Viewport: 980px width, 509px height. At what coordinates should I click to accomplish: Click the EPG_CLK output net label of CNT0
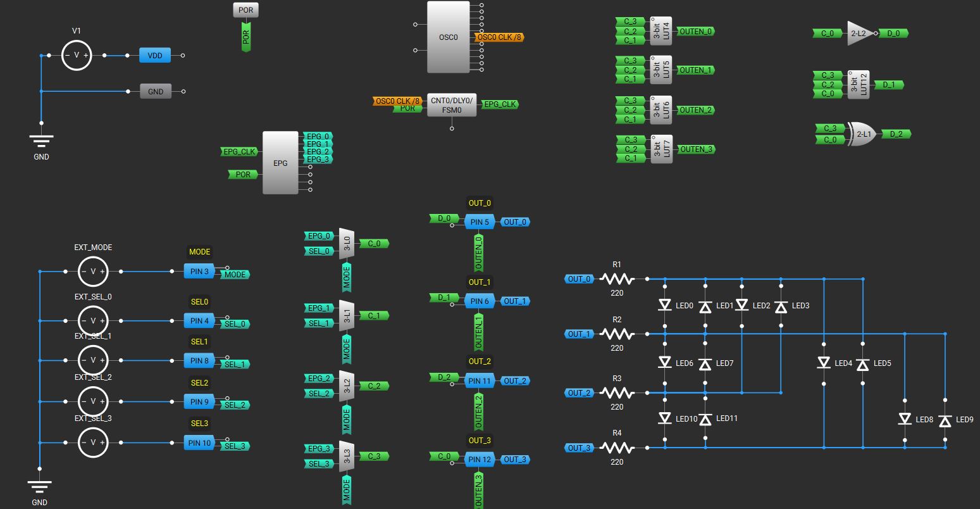(500, 104)
